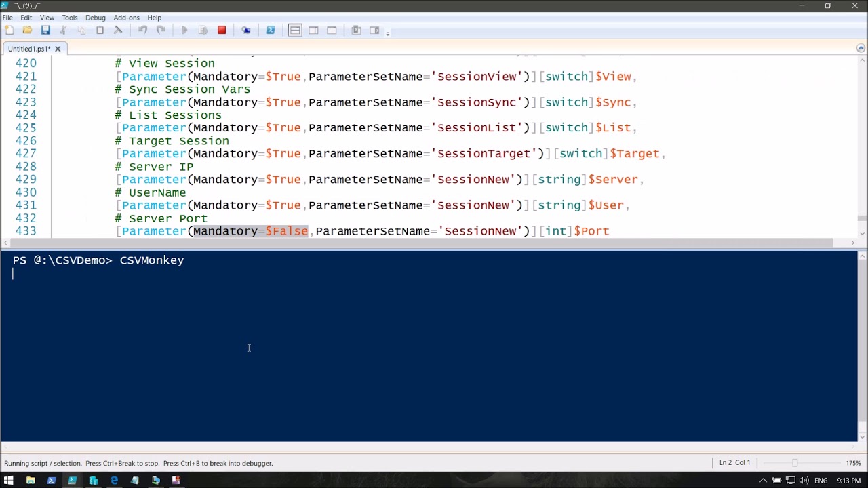Click the Start PowerShell.exe blue icon
This screenshot has width=868, height=488.
click(x=271, y=30)
